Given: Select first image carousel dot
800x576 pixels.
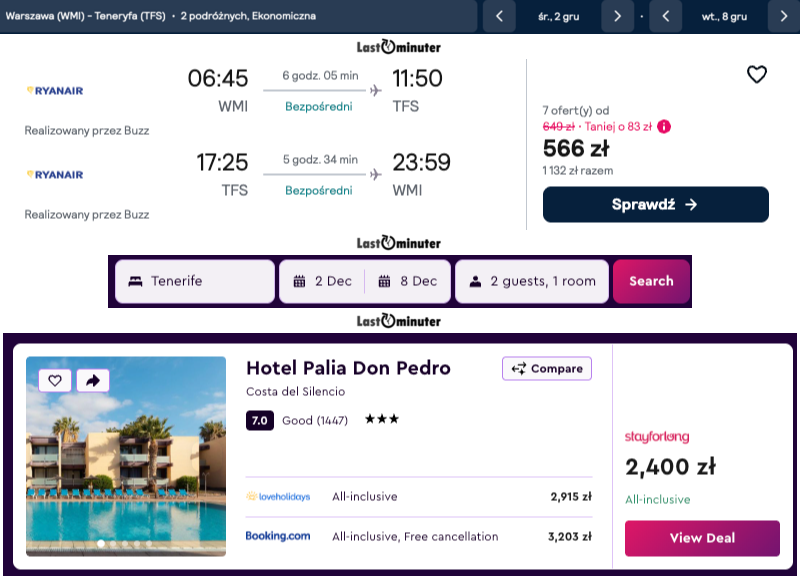Looking at the screenshot, I should coord(101,544).
